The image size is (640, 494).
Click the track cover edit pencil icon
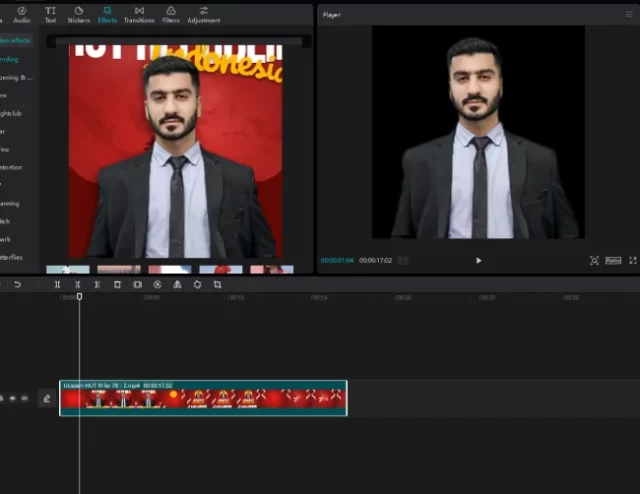(x=45, y=398)
